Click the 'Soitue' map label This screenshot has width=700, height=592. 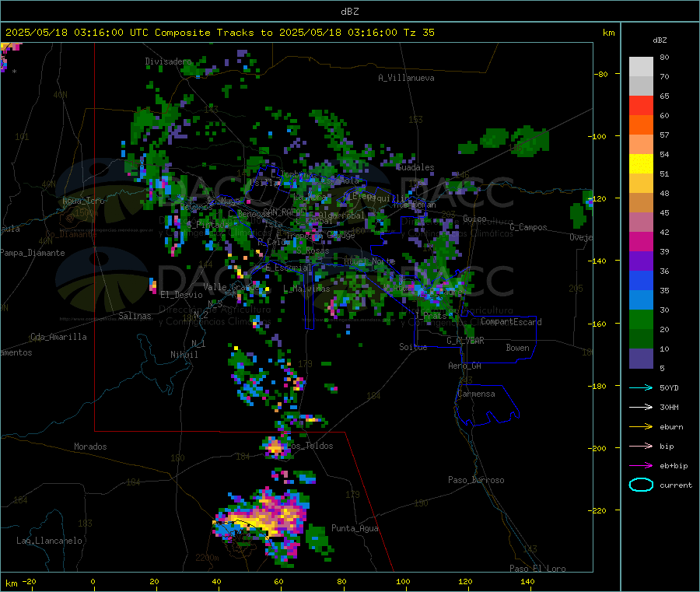pos(413,347)
